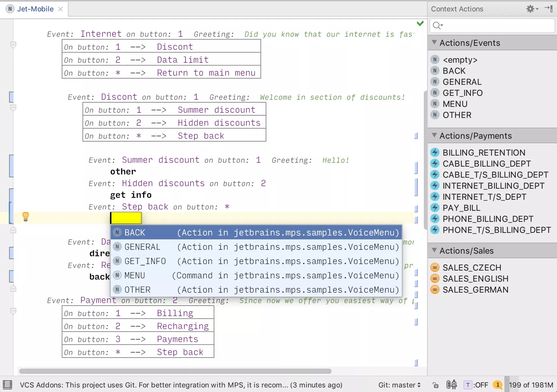Open the Git: master branch dropdown
557x392 pixels.
(399, 385)
